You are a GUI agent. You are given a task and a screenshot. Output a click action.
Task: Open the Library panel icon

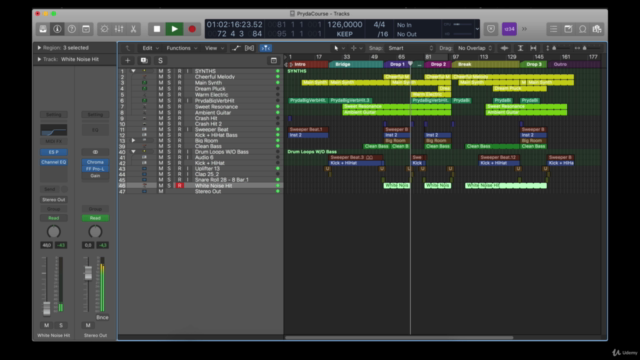click(43, 29)
